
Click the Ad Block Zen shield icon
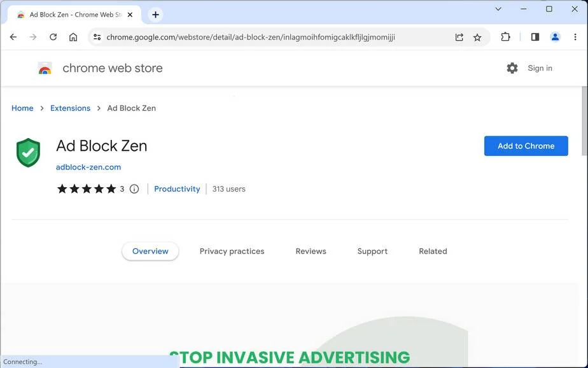click(x=28, y=153)
